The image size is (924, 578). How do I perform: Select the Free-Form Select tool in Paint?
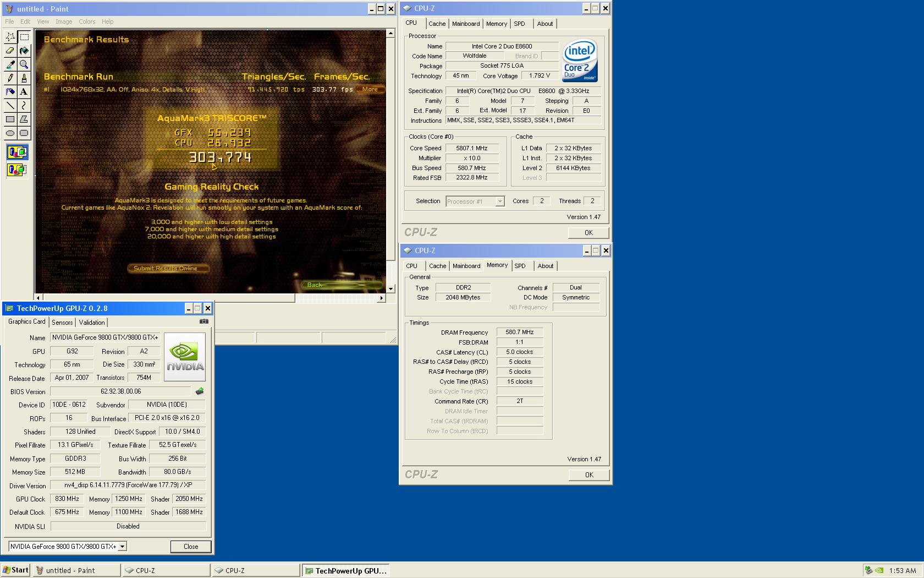(x=10, y=37)
